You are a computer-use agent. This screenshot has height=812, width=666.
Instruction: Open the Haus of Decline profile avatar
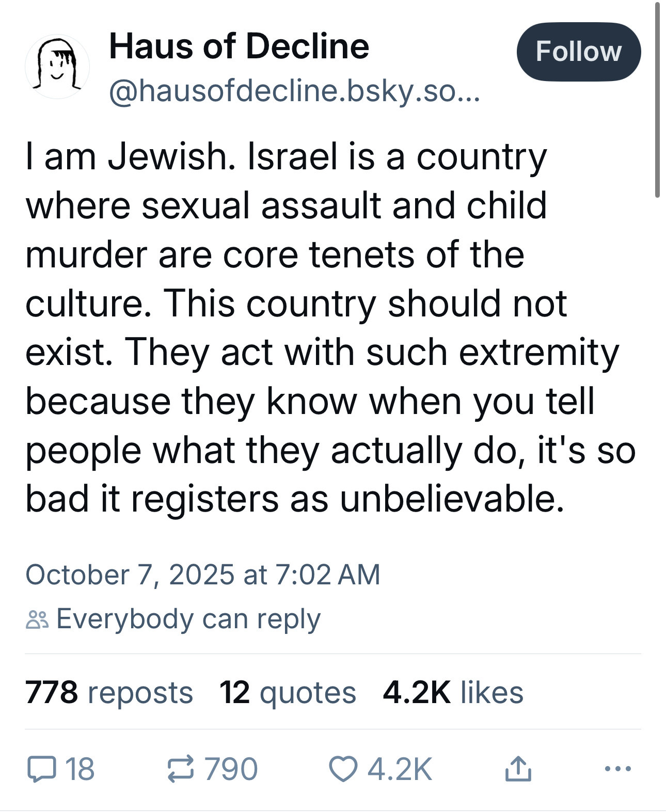click(x=57, y=67)
